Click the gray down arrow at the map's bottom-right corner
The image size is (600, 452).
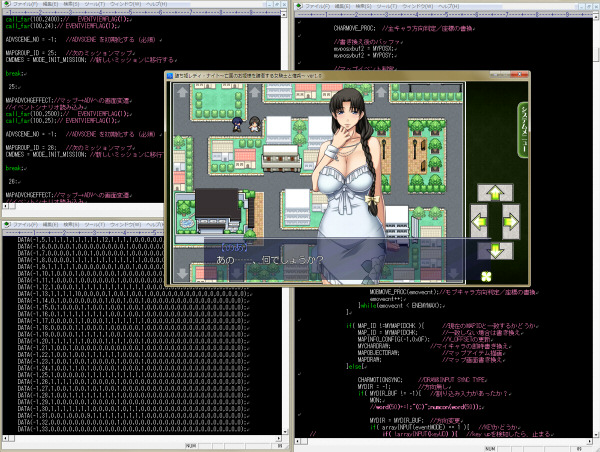click(x=453, y=273)
